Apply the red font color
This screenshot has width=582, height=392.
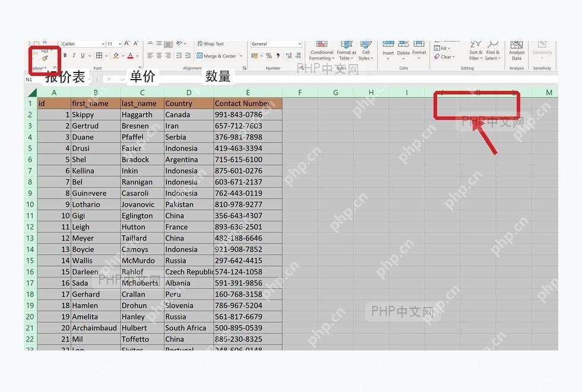click(130, 55)
